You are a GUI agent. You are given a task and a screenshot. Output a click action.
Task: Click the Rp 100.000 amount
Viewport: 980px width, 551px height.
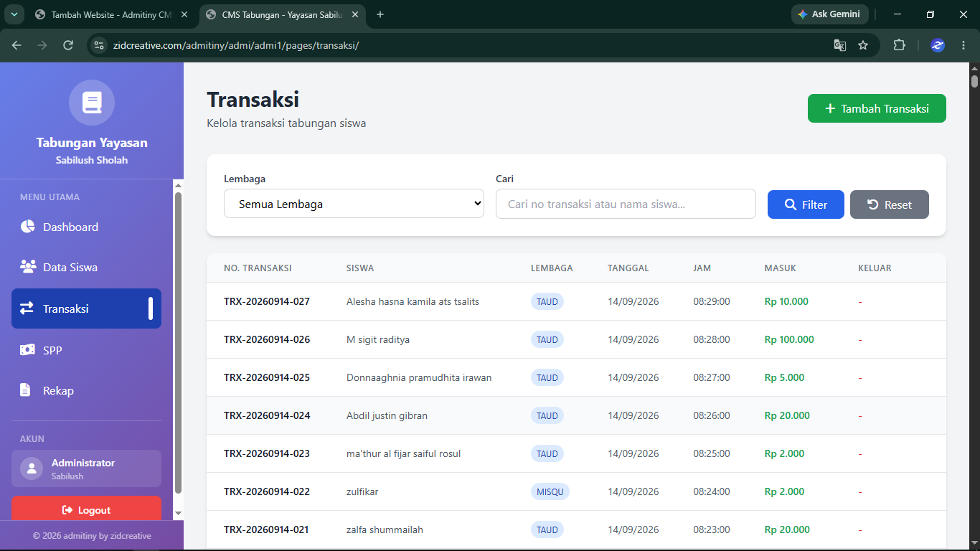pos(789,339)
